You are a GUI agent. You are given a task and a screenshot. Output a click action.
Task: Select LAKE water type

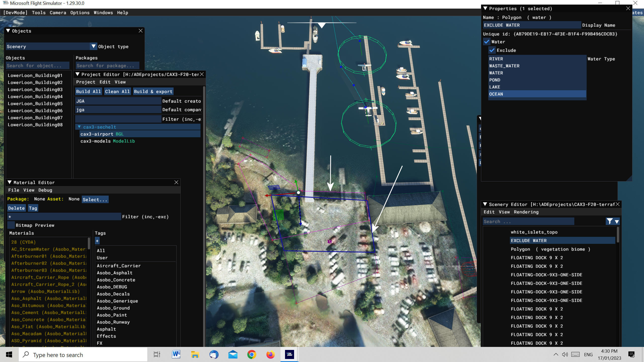tap(537, 87)
